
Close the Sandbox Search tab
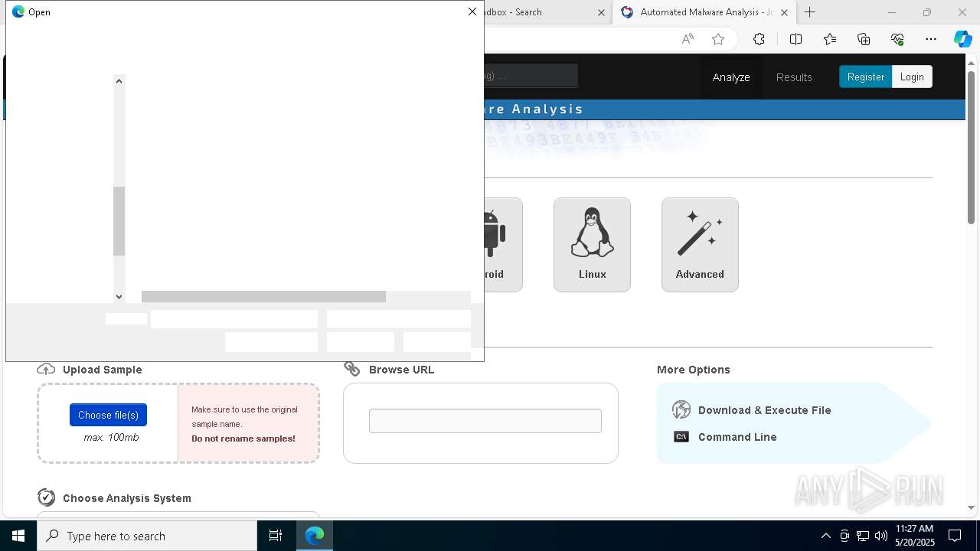pyautogui.click(x=601, y=12)
